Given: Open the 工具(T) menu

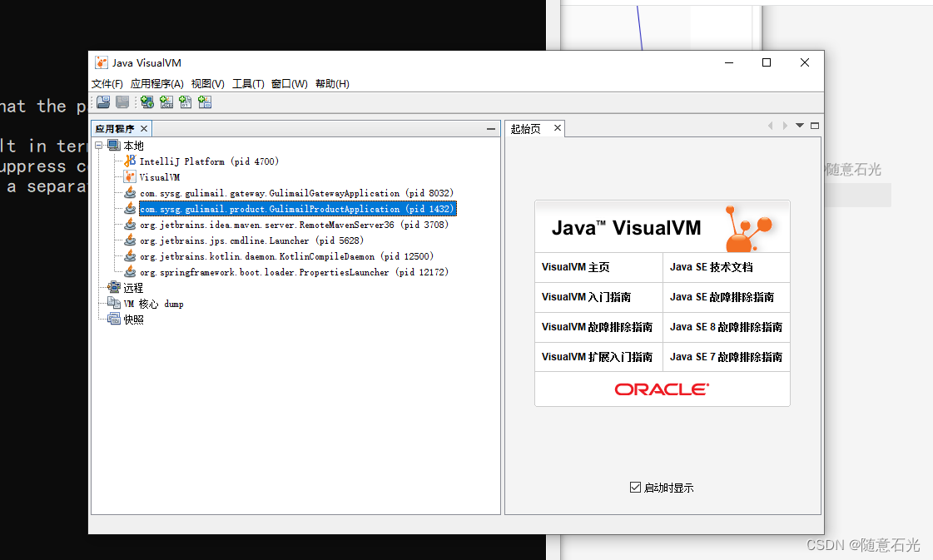Looking at the screenshot, I should point(248,84).
